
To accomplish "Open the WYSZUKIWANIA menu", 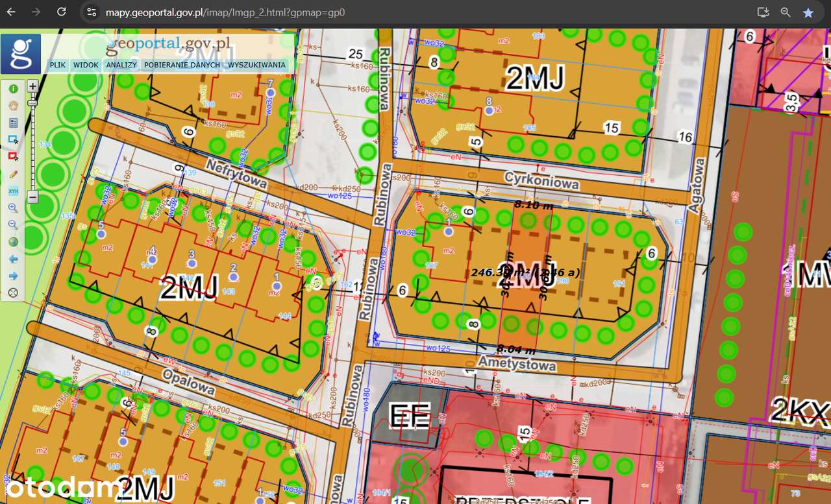I will click(256, 65).
